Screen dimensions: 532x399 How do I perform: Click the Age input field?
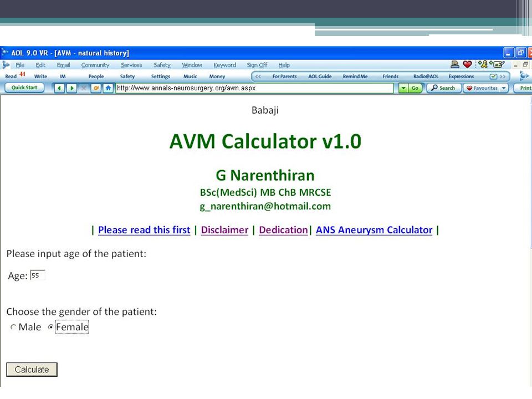point(37,275)
